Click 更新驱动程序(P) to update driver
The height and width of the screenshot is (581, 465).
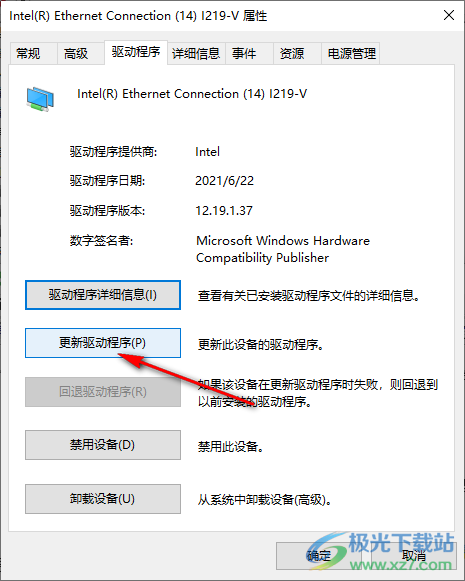103,343
